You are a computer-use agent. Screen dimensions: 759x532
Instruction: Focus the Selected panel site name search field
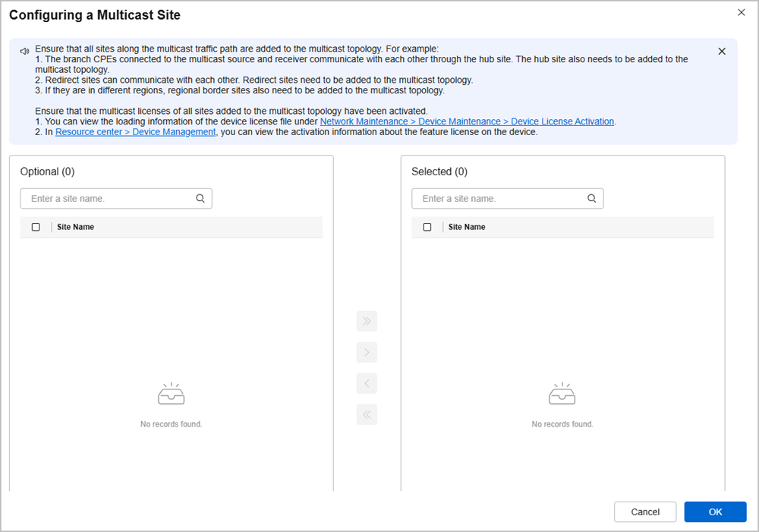[x=502, y=199]
